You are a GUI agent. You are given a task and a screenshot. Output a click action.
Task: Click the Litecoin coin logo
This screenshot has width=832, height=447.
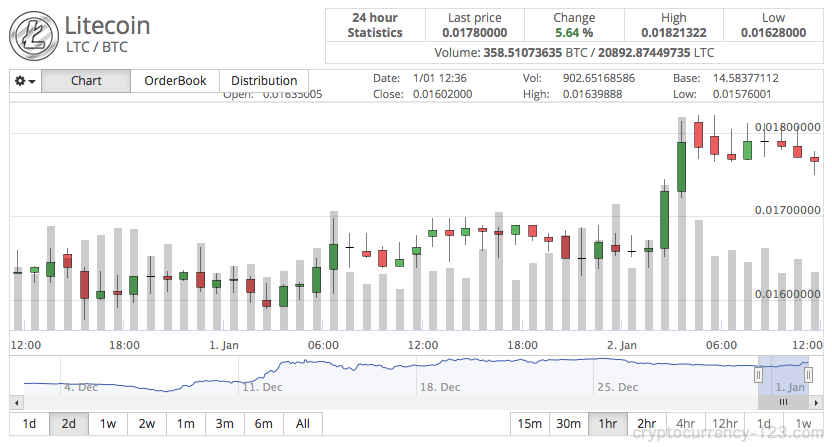[x=34, y=36]
